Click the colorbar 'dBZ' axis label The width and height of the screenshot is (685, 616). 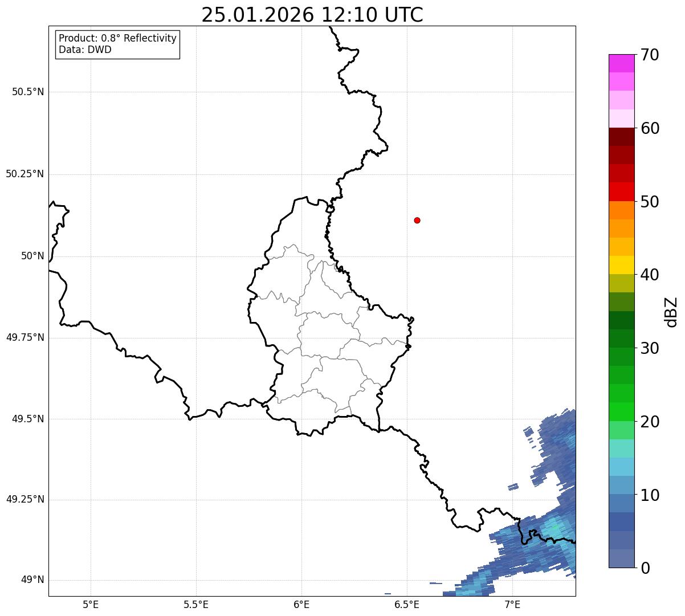click(x=671, y=311)
